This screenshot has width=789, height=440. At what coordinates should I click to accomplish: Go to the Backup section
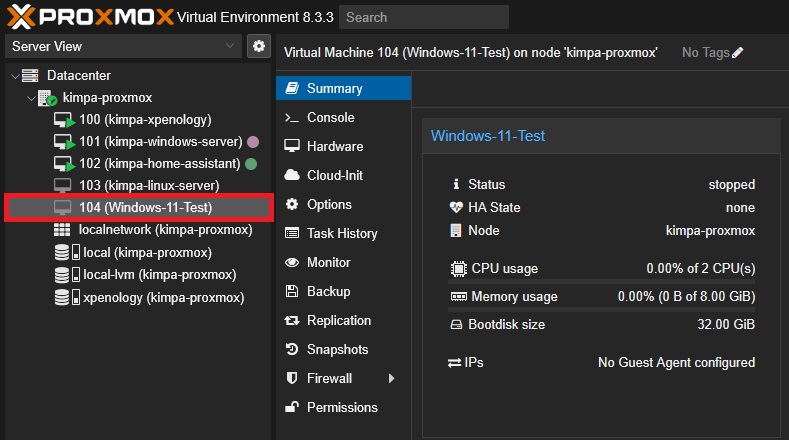pyautogui.click(x=328, y=291)
